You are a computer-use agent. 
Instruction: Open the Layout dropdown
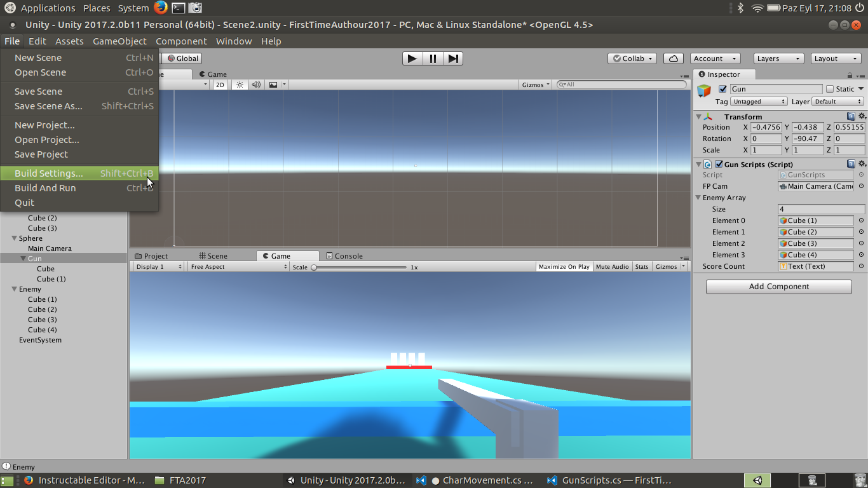click(836, 58)
